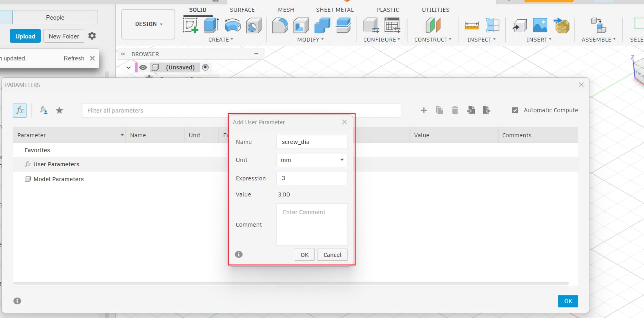644x318 pixels.
Task: Click the Insert mesh icon
Action: (x=562, y=26)
